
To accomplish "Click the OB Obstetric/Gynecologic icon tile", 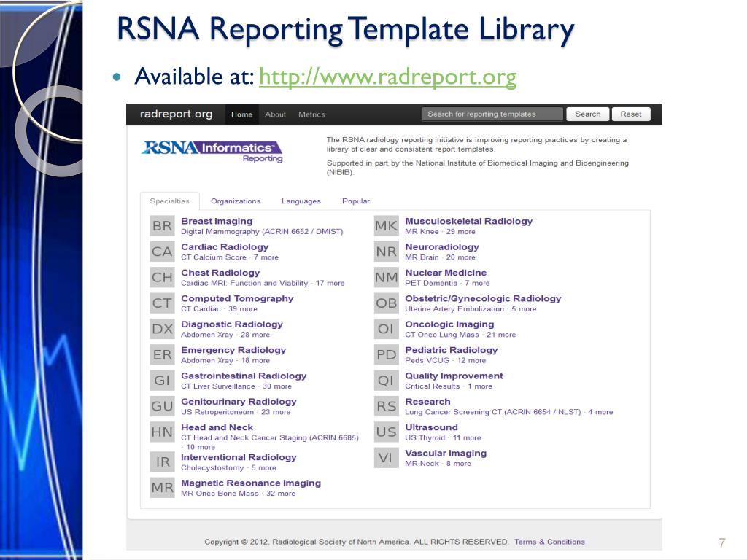I will (387, 303).
